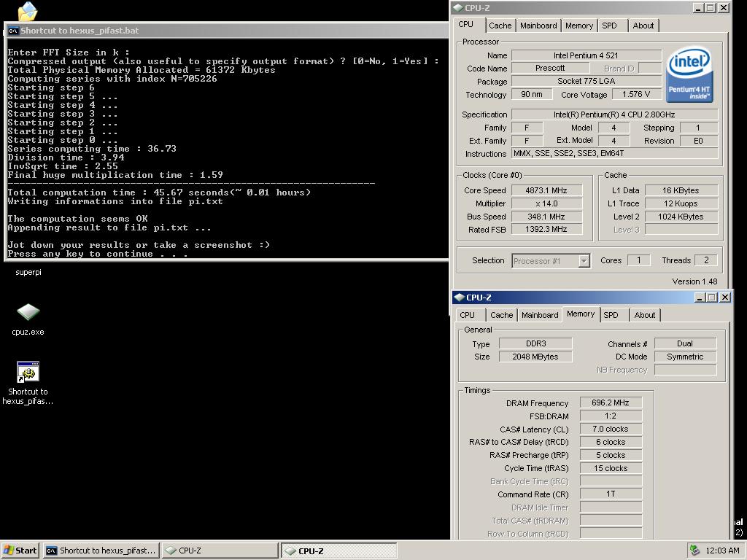
Task: Click the L1 Data value 16 KBytes
Action: 681,190
